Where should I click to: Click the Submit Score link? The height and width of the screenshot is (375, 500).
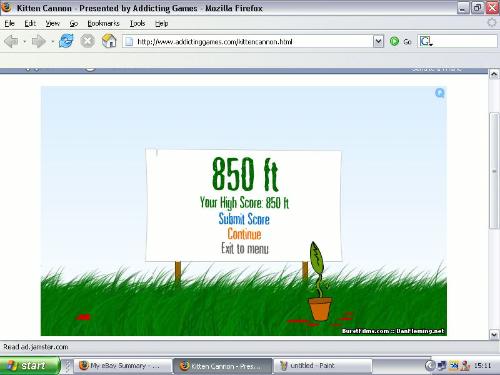tap(244, 219)
